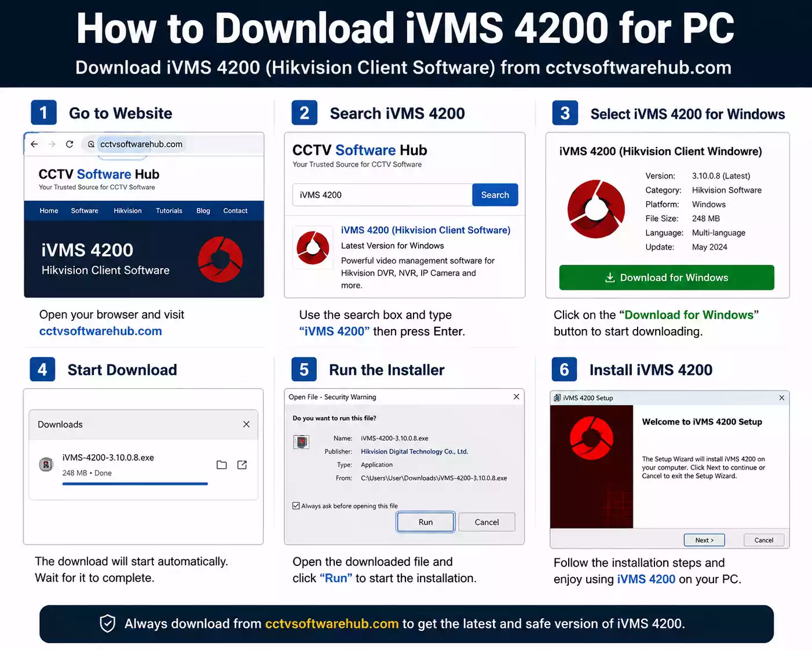812x650 pixels.
Task: Toggle Always ask before opening this file
Action: [296, 506]
